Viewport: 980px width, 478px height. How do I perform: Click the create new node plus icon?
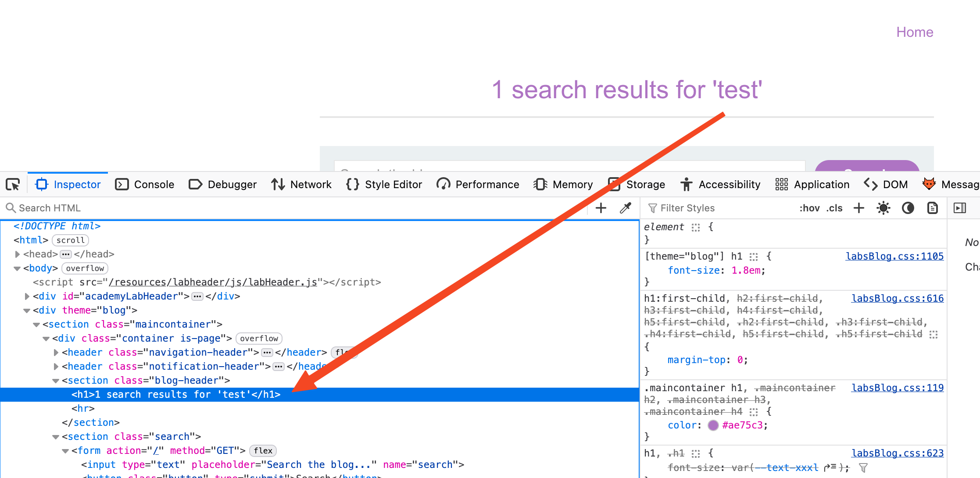601,208
